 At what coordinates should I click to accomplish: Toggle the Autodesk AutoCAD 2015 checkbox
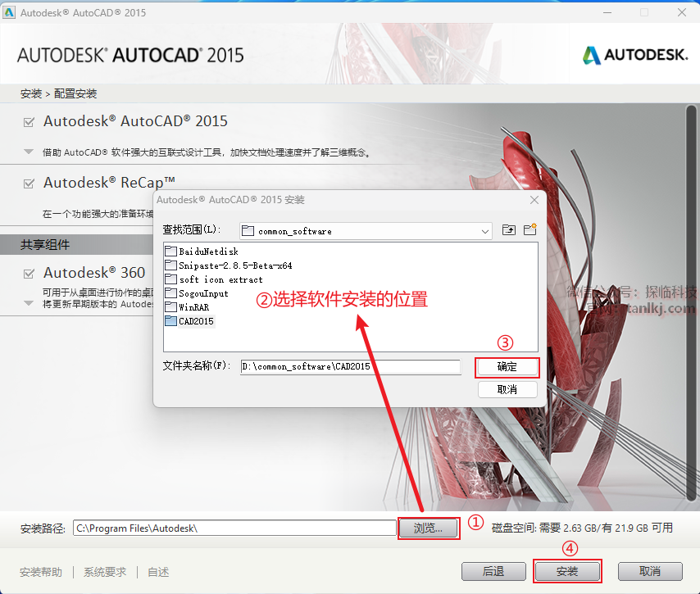29,122
